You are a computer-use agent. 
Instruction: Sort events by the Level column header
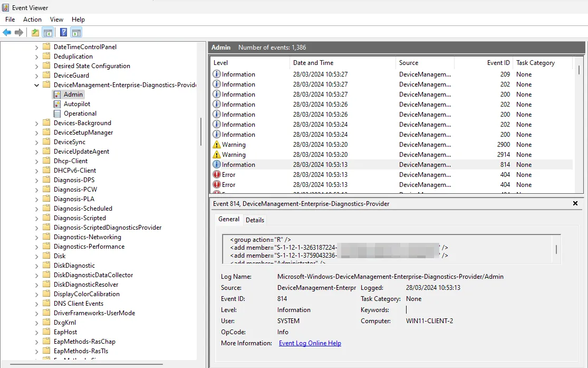(x=250, y=63)
